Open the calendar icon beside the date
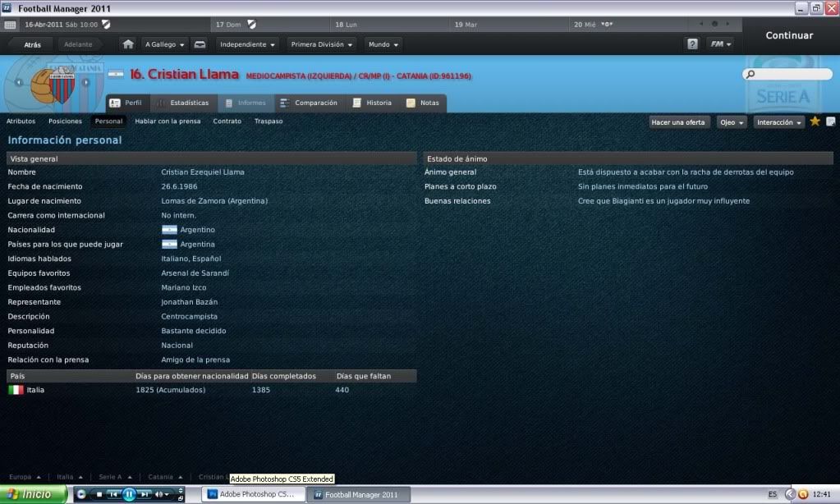 (x=10, y=25)
